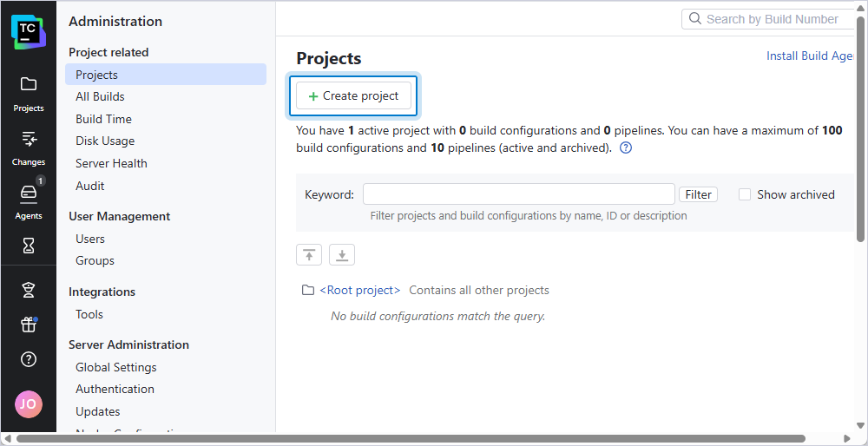The width and height of the screenshot is (868, 446).
Task: Open Audit page
Action: [x=89, y=186]
